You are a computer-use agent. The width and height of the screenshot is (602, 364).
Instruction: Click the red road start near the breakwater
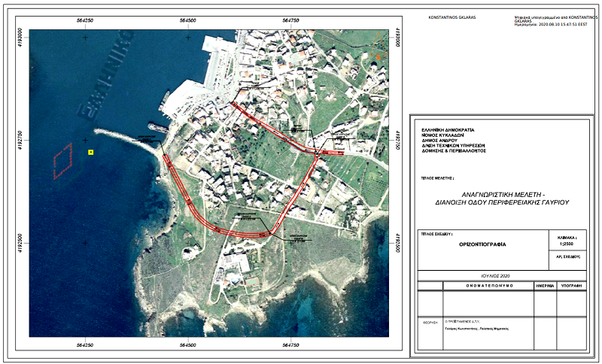[165, 159]
